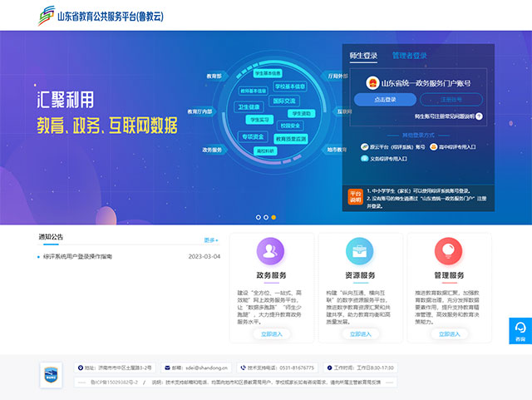This screenshot has width=532, height=400.
Task: Click the national emblem icon in login box
Action: (374, 82)
